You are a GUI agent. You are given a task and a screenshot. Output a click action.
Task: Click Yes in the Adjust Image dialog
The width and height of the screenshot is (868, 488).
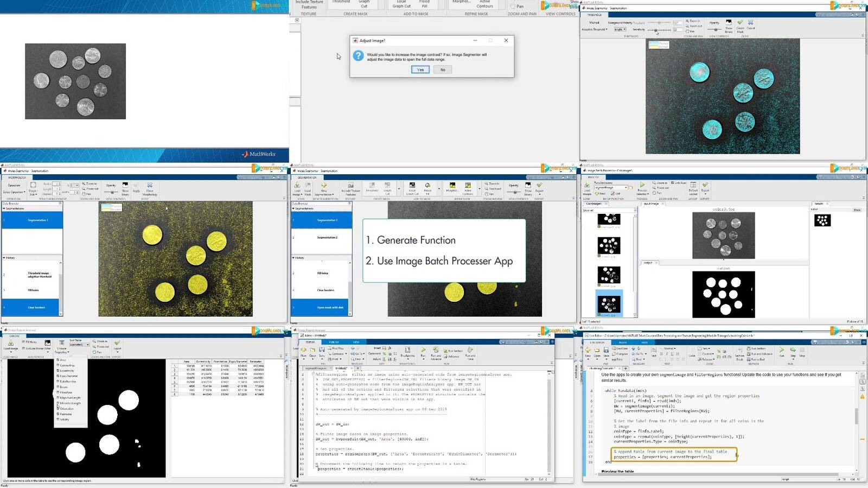coord(420,69)
